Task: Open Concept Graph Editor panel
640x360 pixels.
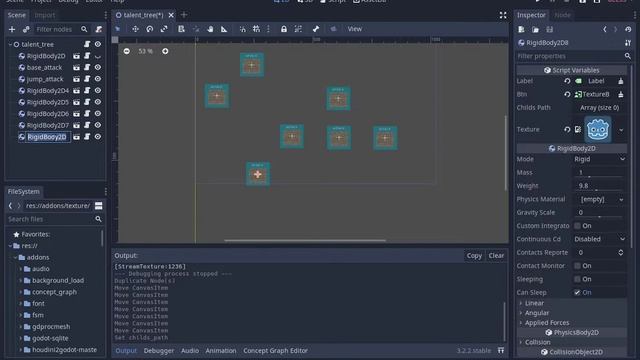Action: [x=276, y=351]
